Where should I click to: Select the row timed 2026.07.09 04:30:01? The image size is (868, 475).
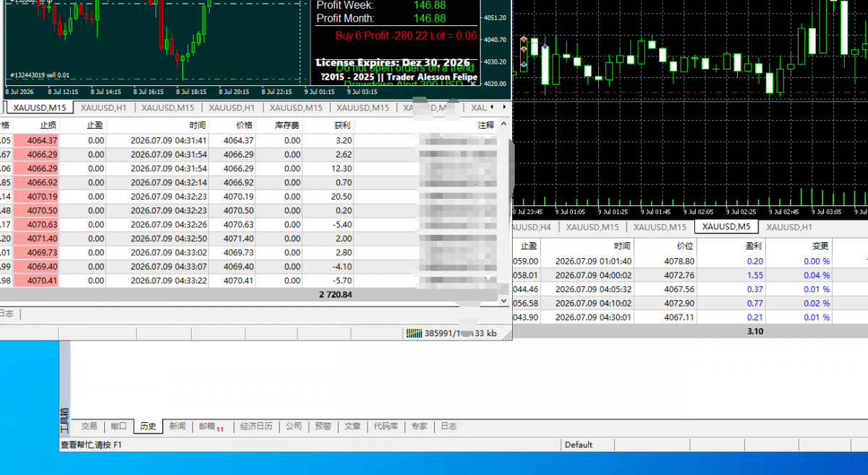coord(690,317)
